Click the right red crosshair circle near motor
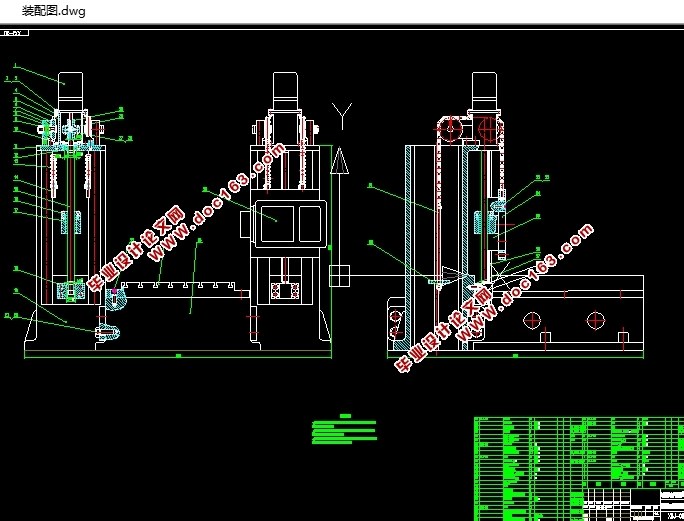Viewport: 684px width, 521px height. pos(489,129)
